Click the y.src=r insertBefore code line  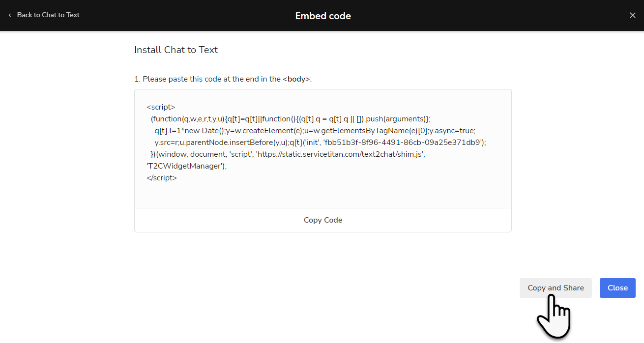[320, 142]
